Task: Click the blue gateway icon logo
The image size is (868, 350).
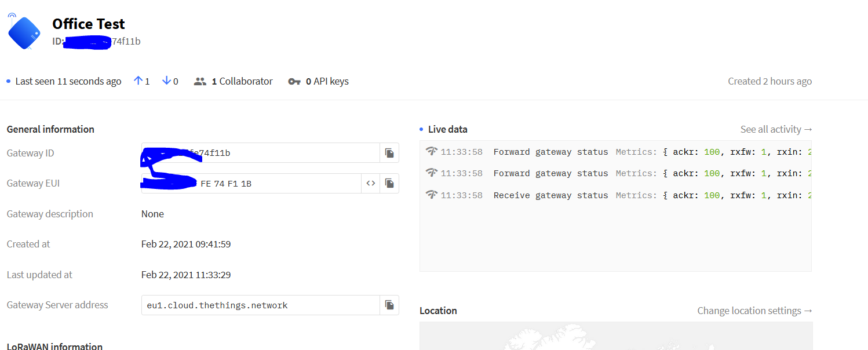Action: coord(24,32)
